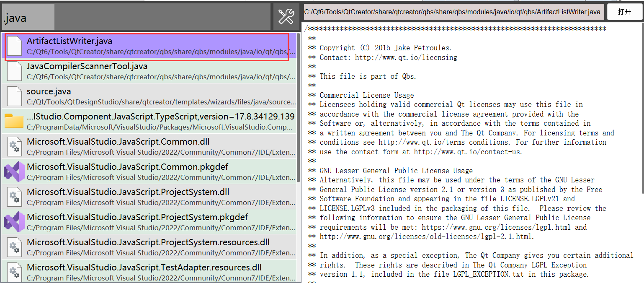
Task: Click the 'This file is part of Qbs' line
Action: pyautogui.click(x=363, y=76)
